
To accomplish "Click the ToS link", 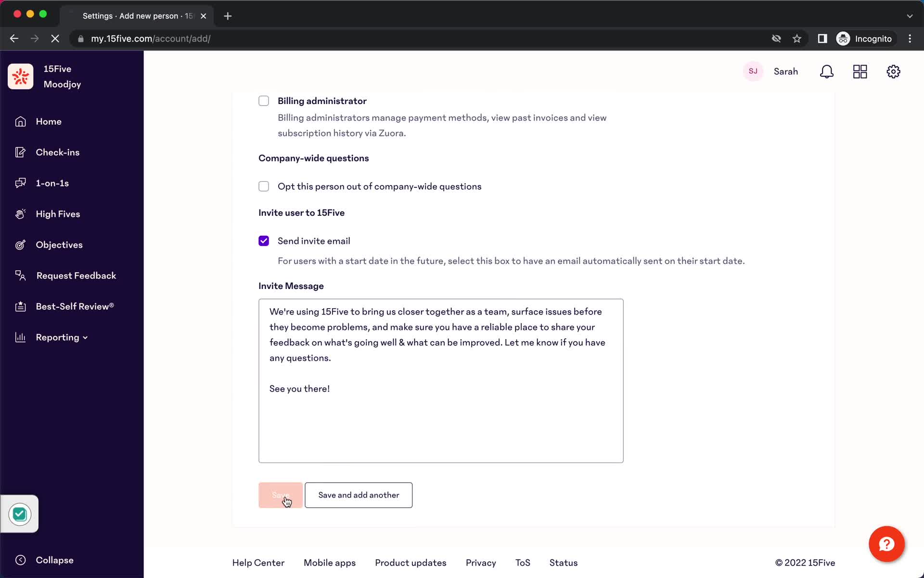I will click(524, 563).
